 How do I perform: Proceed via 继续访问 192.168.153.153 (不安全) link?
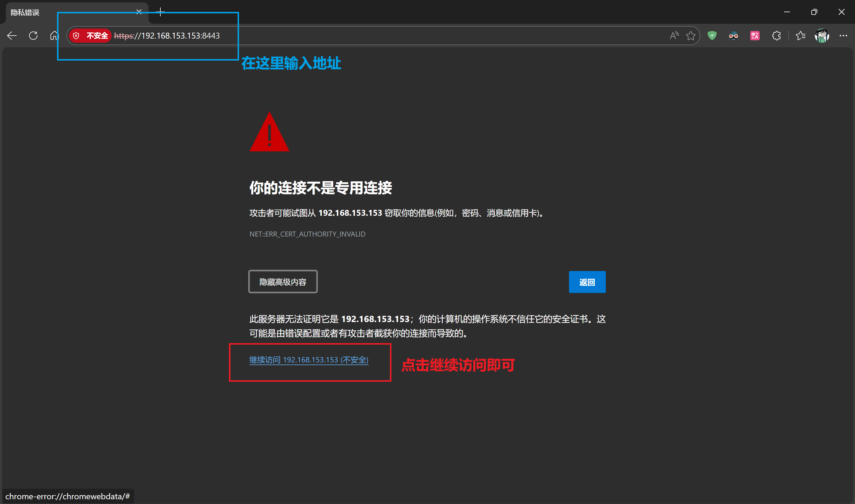[309, 360]
